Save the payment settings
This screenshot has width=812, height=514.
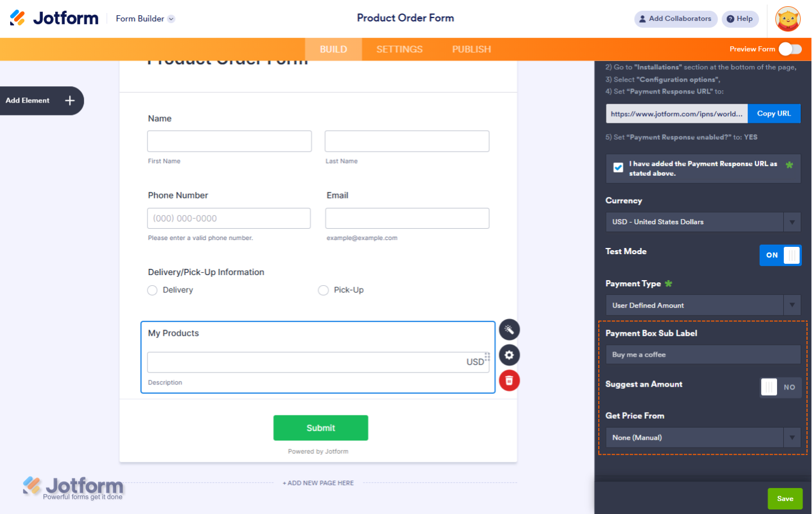pyautogui.click(x=785, y=499)
